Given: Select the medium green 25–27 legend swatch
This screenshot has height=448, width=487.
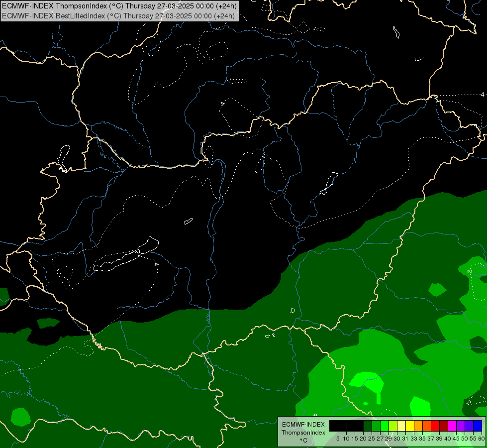Looking at the screenshot, I should pos(376,426).
